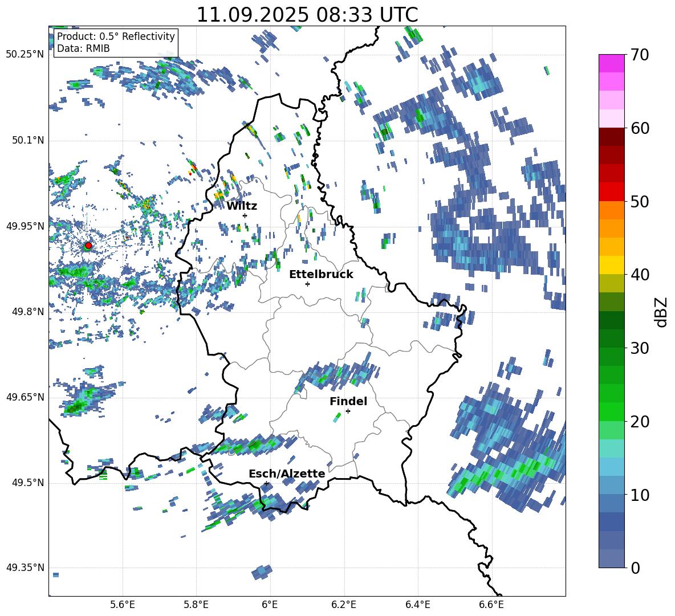
Task: Click the yellow colorbar segment at 40
Action: tap(611, 265)
